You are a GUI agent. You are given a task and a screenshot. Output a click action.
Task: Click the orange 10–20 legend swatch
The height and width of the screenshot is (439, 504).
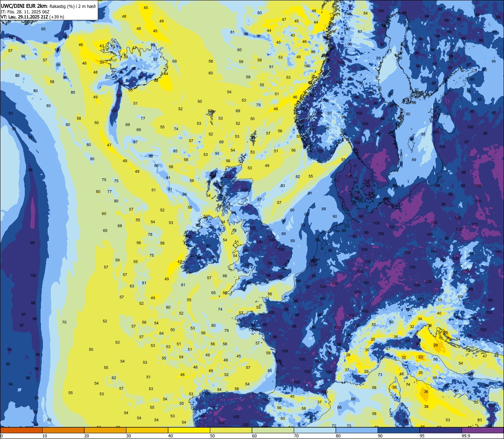point(63,430)
